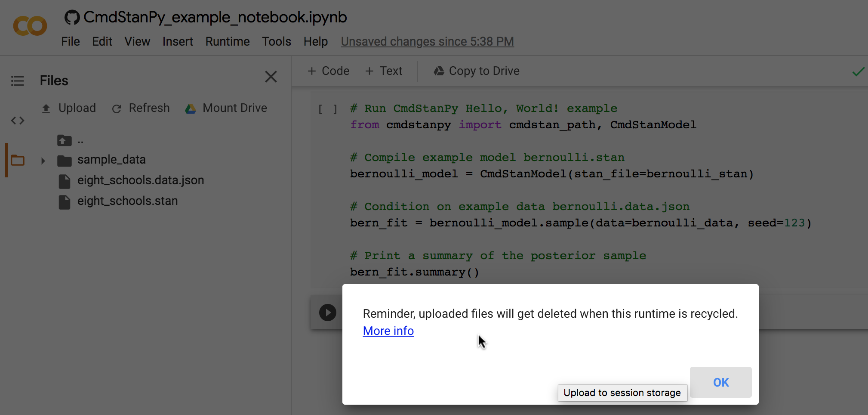The image size is (868, 415).
Task: Follow the More info link
Action: point(388,331)
